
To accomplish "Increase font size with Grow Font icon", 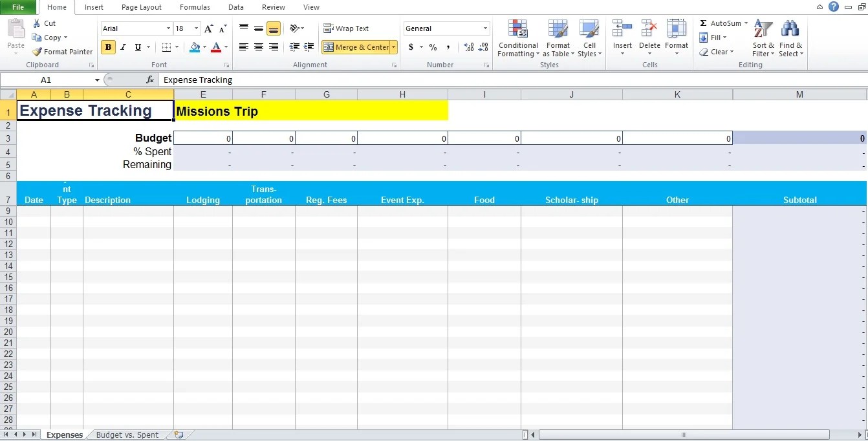I will (x=208, y=28).
